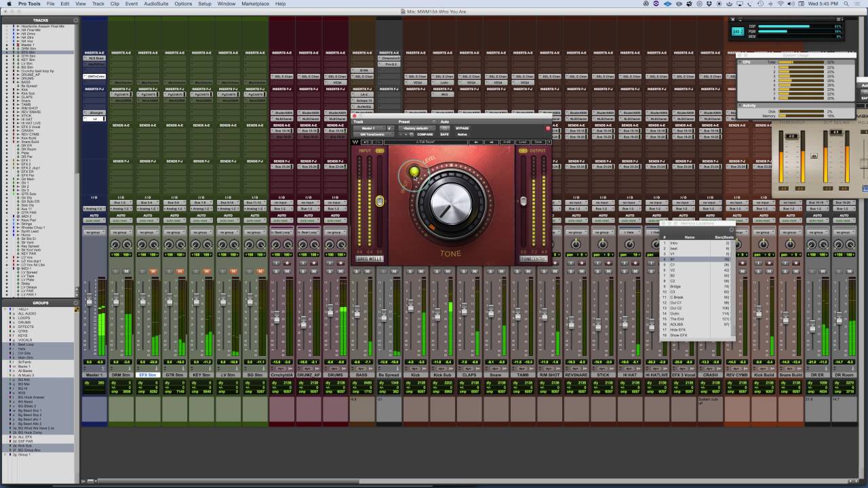Click the plugin's undo arrow button
Image resolution: width=868 pixels, height=488 pixels.
pos(366,142)
